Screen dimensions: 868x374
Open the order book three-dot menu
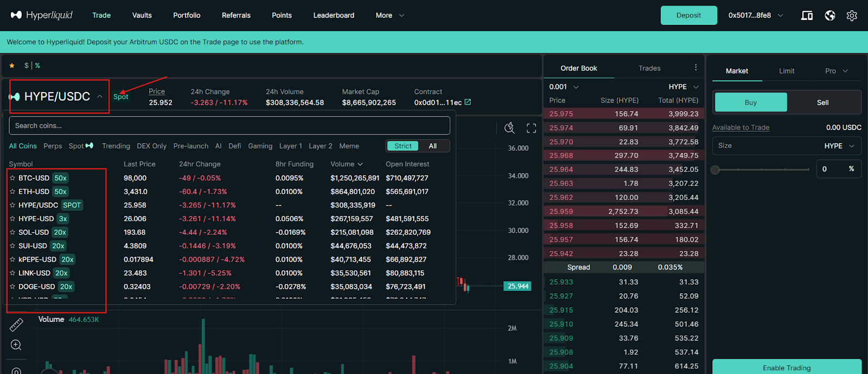pyautogui.click(x=695, y=68)
